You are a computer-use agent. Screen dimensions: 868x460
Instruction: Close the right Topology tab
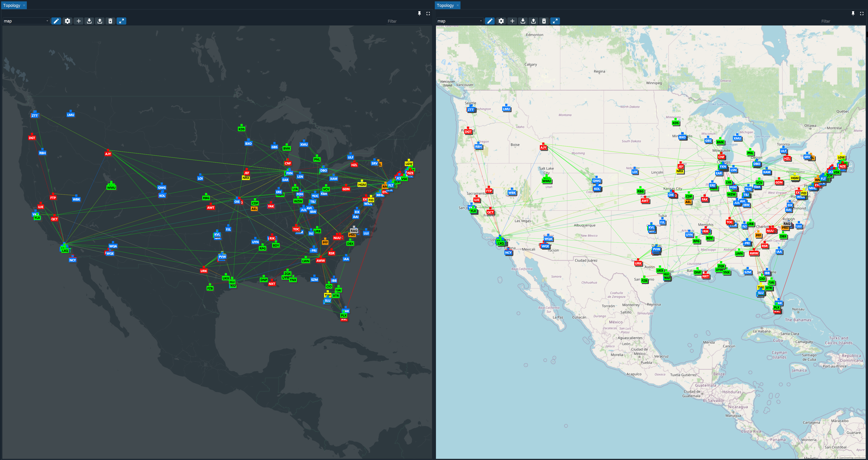(x=457, y=6)
